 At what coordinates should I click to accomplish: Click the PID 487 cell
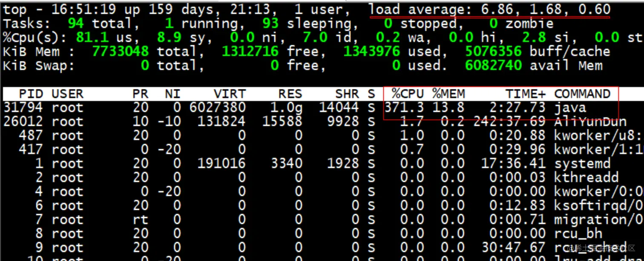coord(31,136)
